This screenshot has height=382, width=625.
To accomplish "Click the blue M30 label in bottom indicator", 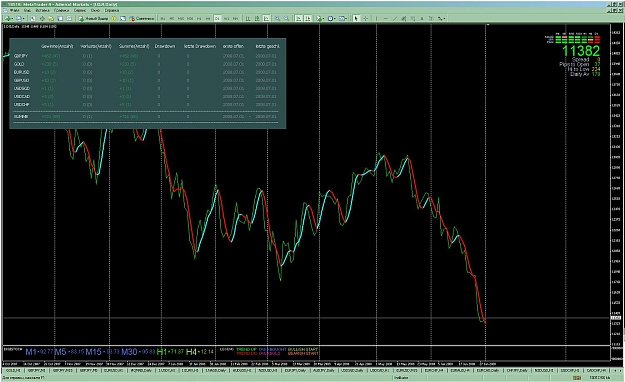I will [x=129, y=352].
